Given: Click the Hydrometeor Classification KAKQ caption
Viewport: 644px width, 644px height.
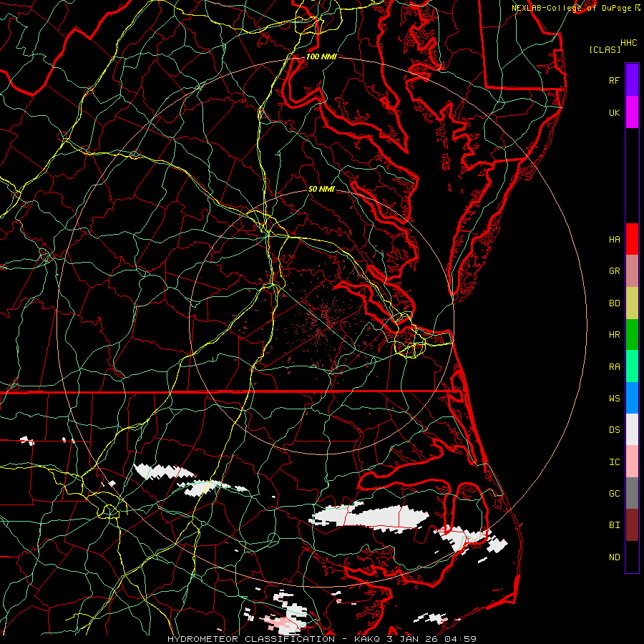Looking at the screenshot, I should click(321, 639).
